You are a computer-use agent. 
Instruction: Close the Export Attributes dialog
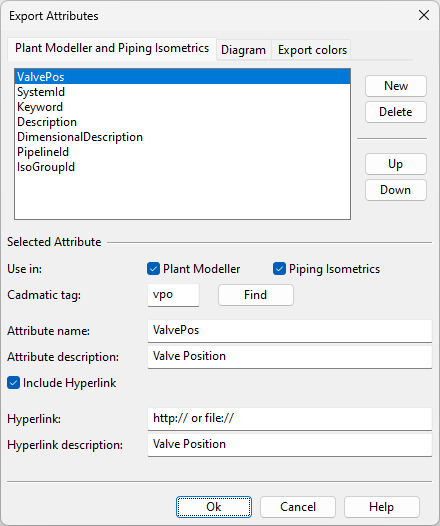pyautogui.click(x=424, y=15)
